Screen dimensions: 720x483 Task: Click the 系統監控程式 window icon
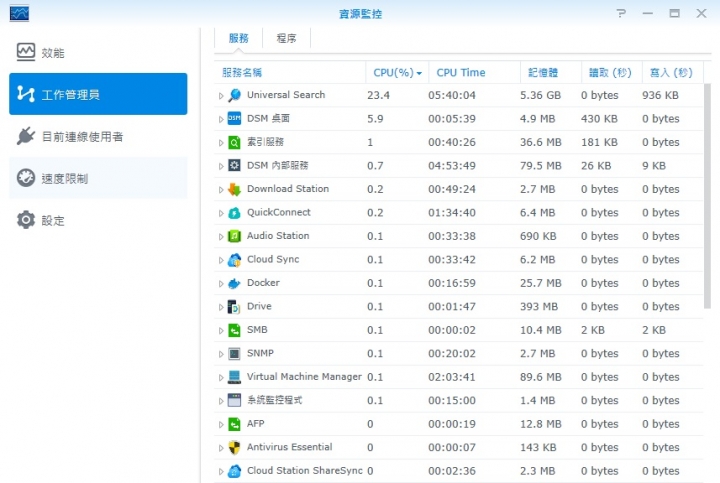click(234, 400)
